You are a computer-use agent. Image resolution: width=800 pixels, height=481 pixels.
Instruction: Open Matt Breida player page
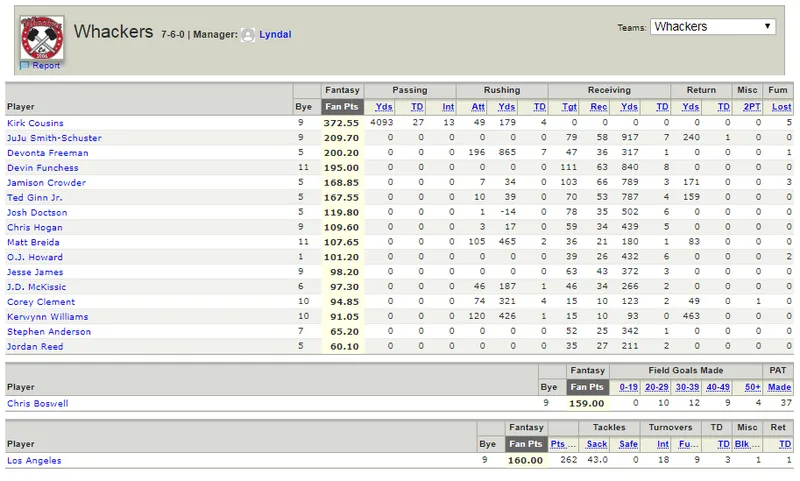click(x=33, y=242)
